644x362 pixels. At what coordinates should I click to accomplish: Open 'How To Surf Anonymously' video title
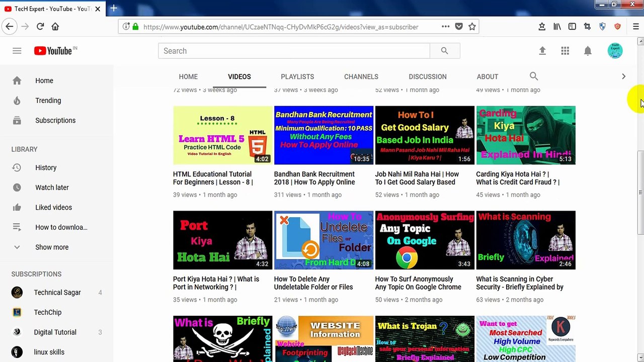(x=418, y=283)
